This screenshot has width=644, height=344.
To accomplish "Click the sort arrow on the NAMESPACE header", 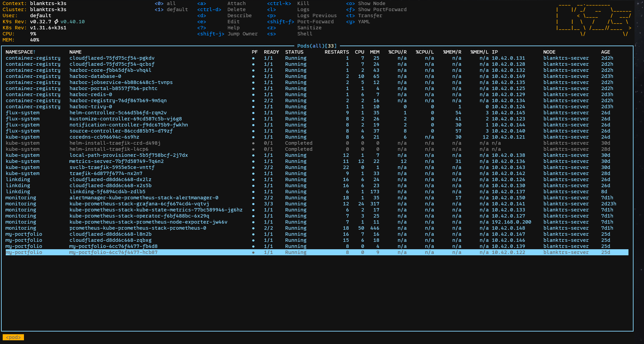I will pos(34,52).
